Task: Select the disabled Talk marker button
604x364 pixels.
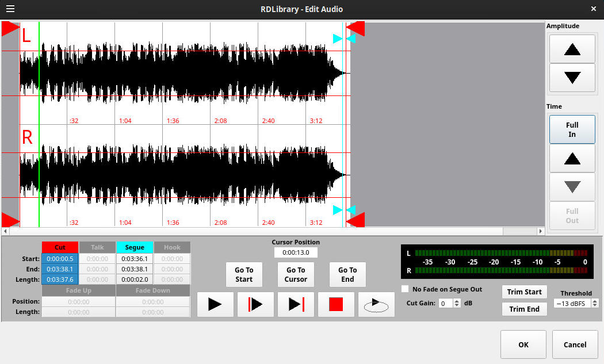Action: (x=97, y=247)
